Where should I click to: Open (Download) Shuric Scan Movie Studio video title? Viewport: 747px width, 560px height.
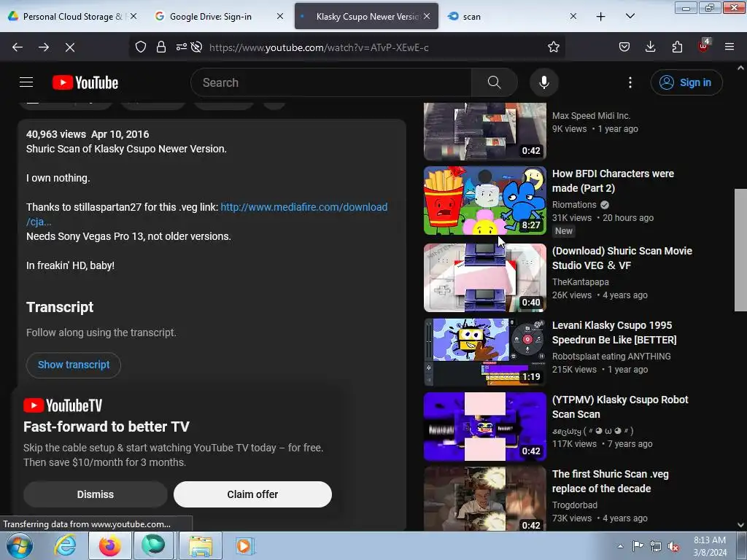tap(622, 258)
